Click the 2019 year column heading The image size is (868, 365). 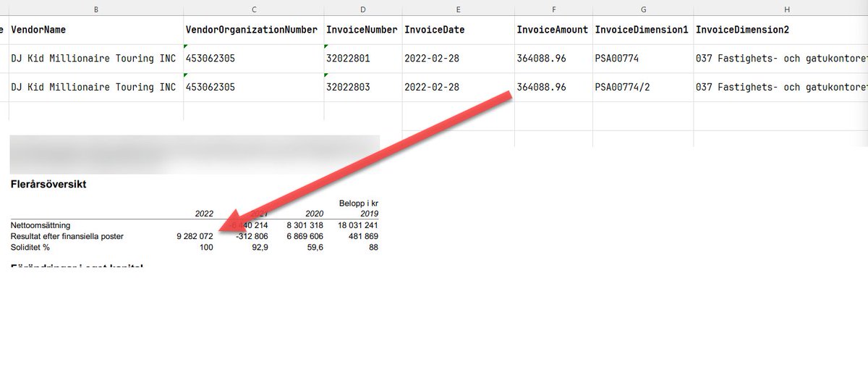pyautogui.click(x=369, y=214)
